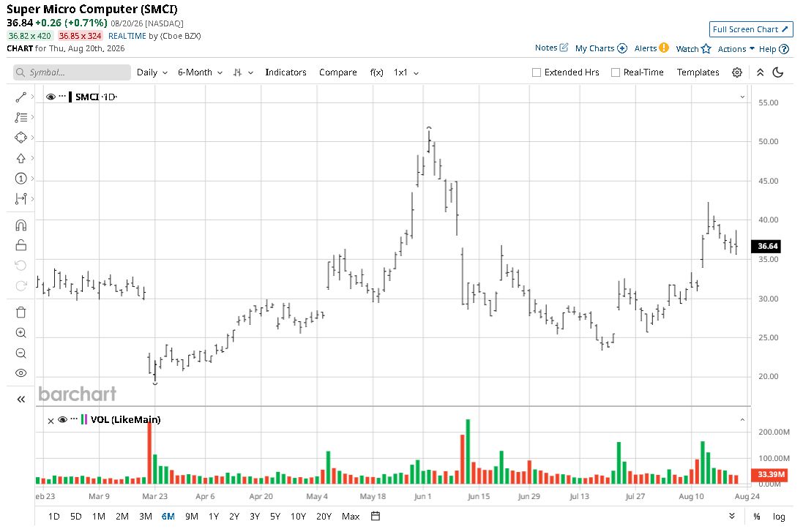This screenshot has height=532, width=803.
Task: Open SMCI series options menu
Action: pos(62,96)
